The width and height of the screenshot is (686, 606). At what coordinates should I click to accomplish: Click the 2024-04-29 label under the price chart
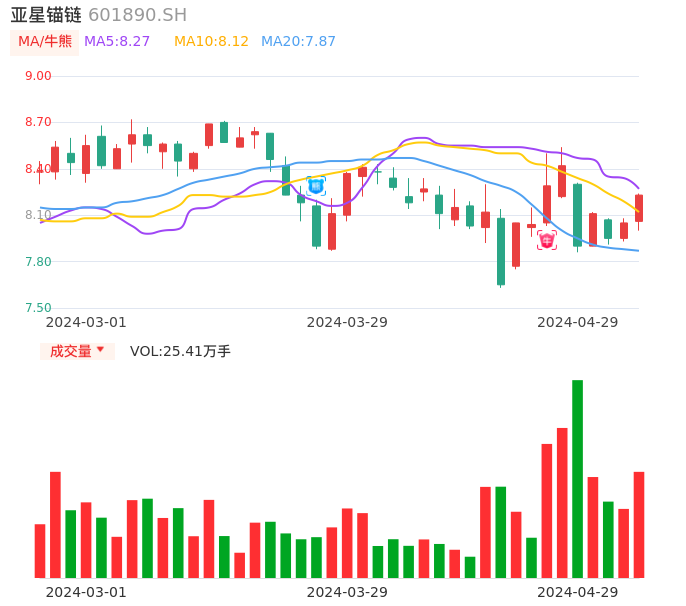[x=577, y=322]
